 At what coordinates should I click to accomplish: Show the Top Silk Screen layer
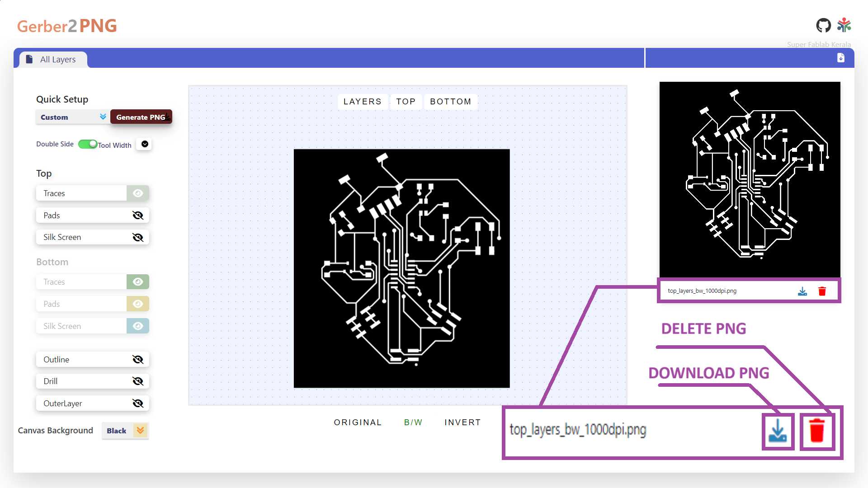click(138, 237)
